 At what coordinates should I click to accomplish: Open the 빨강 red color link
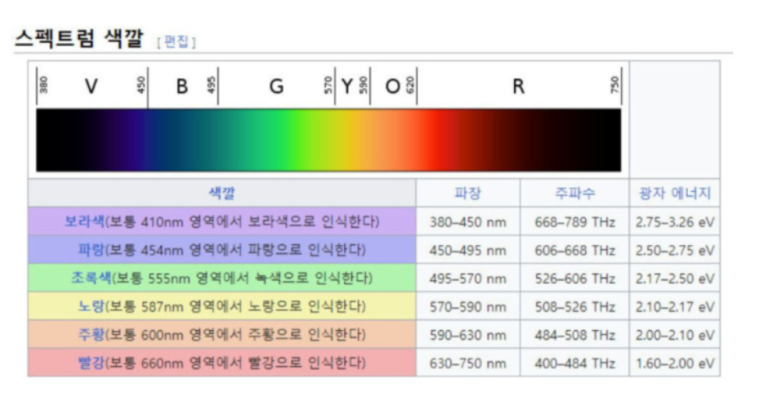tap(91, 363)
